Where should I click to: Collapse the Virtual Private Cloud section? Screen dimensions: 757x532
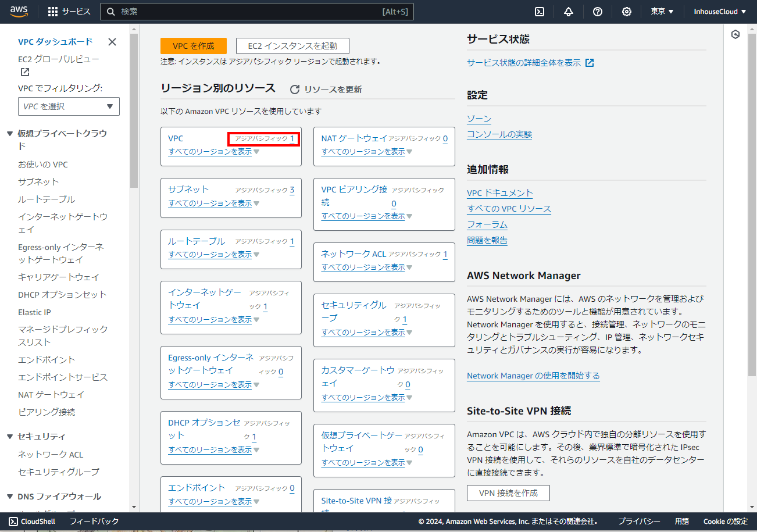pos(10,134)
